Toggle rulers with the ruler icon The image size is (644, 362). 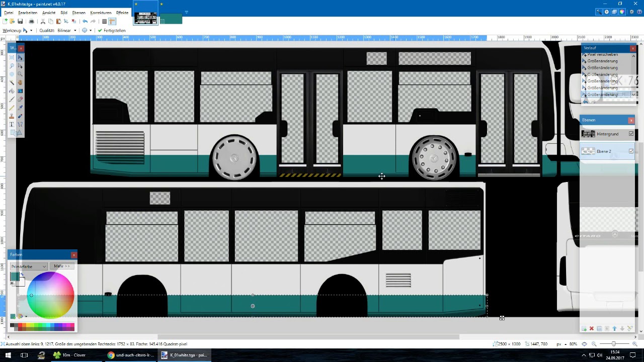pyautogui.click(x=112, y=21)
